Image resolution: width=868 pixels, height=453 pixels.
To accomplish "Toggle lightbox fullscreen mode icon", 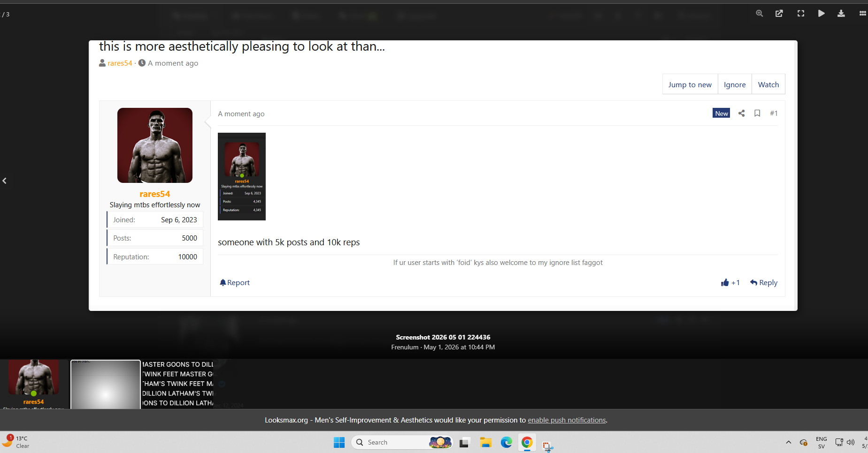I will pos(801,14).
